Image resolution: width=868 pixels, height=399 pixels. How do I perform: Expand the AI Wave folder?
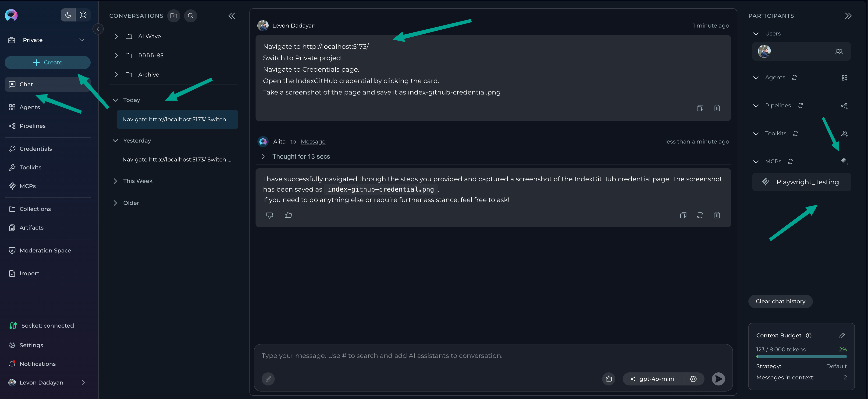(116, 36)
